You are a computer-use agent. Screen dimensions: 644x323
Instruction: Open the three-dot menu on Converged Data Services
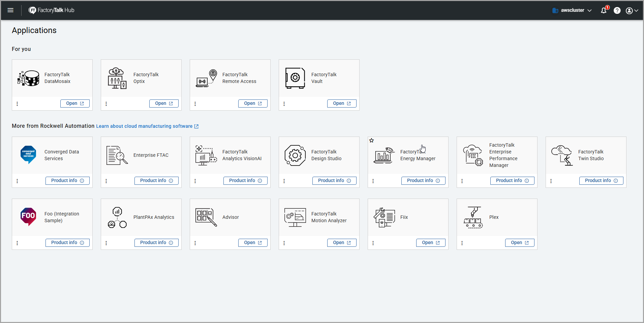tap(17, 181)
